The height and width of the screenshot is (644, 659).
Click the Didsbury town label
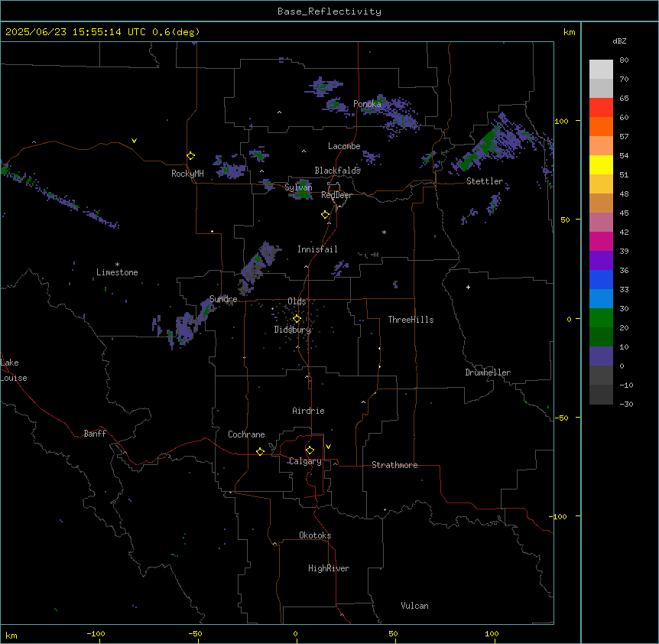tap(293, 330)
